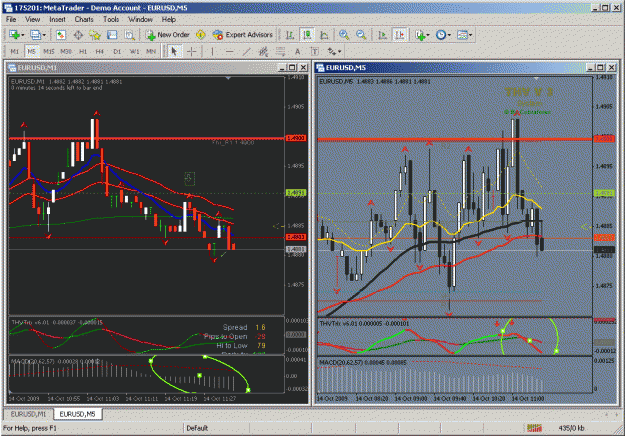This screenshot has width=625, height=436.
Task: Expand the Arrows tool dropdown arrow
Action: coord(340,51)
